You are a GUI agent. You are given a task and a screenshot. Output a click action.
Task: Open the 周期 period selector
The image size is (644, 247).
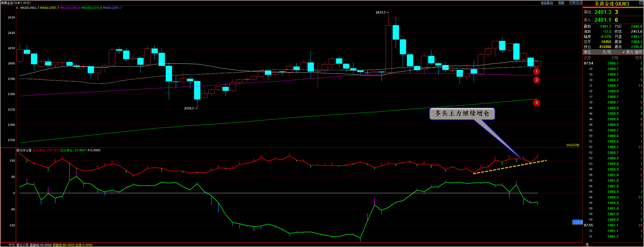[561, 3]
